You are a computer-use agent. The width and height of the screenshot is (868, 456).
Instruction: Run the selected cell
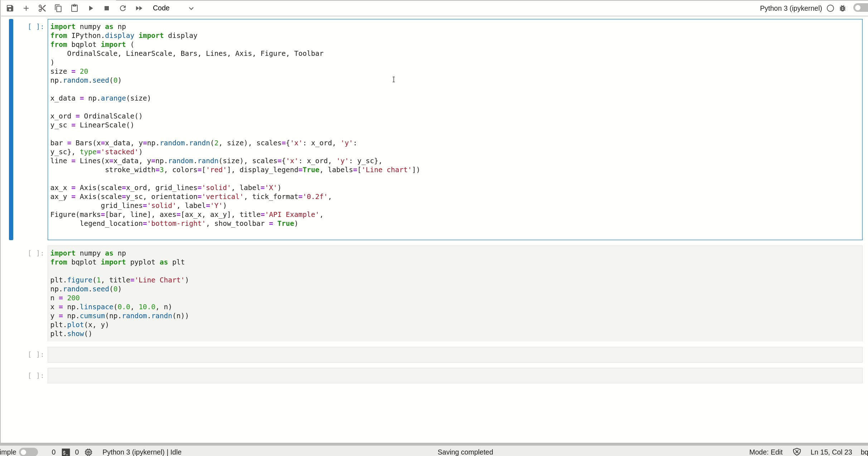[91, 8]
